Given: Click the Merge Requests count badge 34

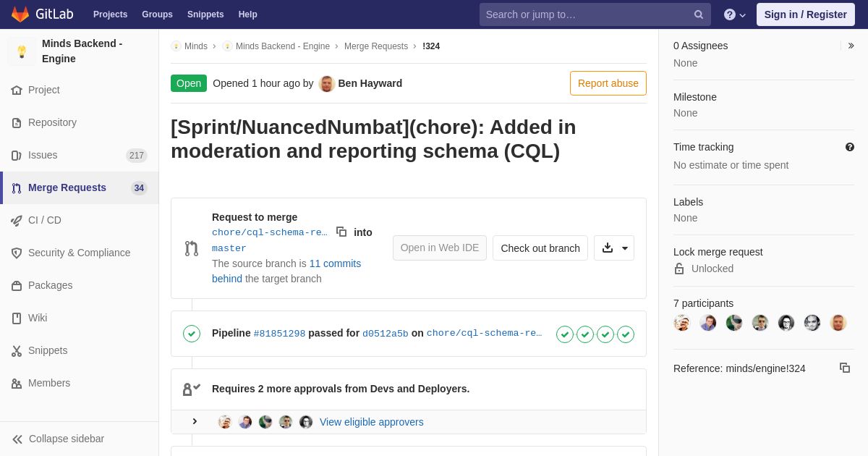Looking at the screenshot, I should 139,188.
